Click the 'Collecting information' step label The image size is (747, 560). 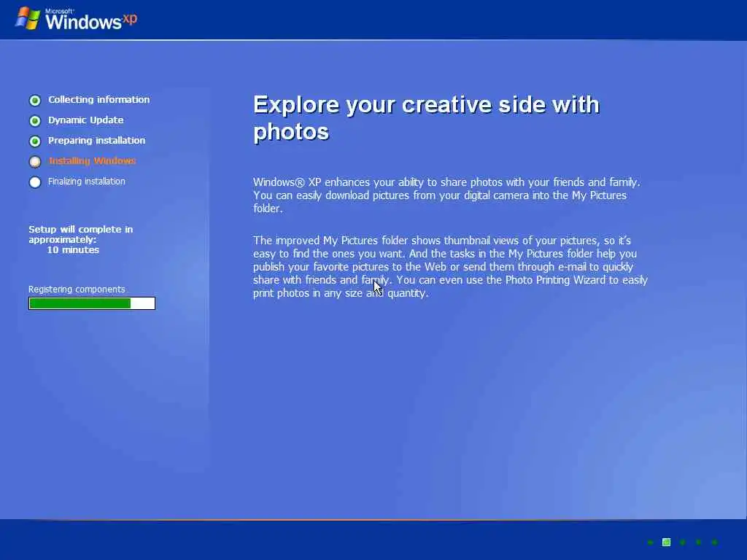pos(98,99)
